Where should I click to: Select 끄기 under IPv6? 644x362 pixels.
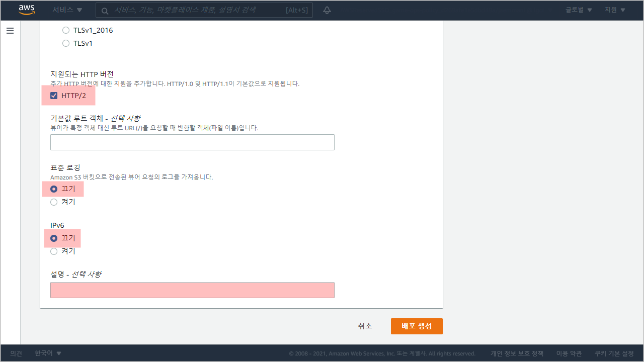pos(54,238)
